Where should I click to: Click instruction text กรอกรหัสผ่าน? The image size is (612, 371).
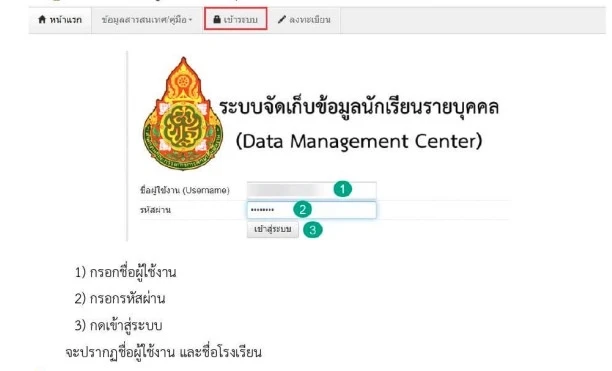tap(127, 298)
